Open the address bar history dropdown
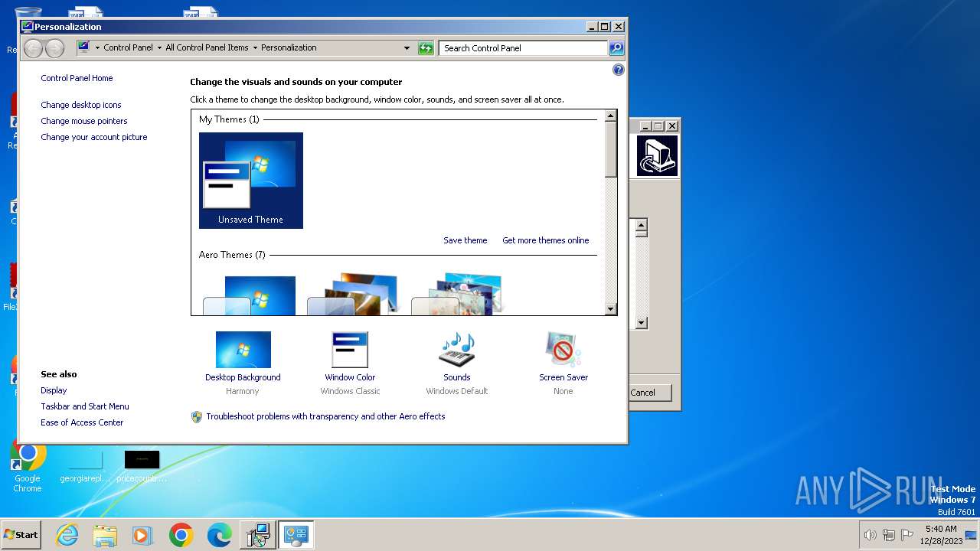Viewport: 980px width, 551px height. pos(407,48)
